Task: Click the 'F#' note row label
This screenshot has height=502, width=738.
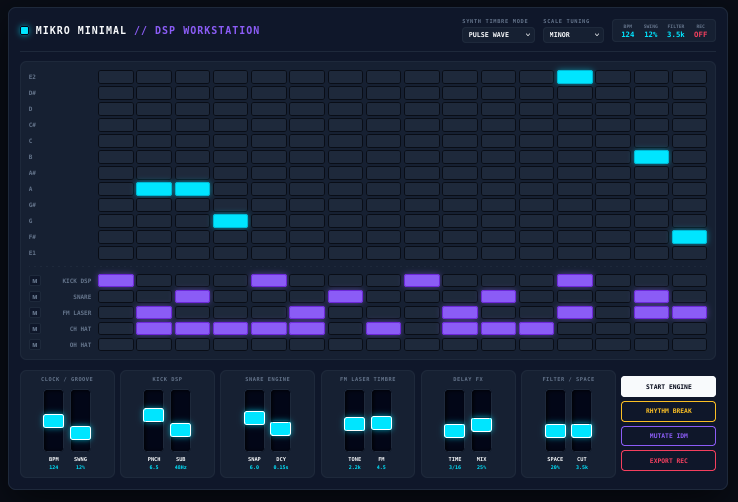Action: (x=32, y=237)
